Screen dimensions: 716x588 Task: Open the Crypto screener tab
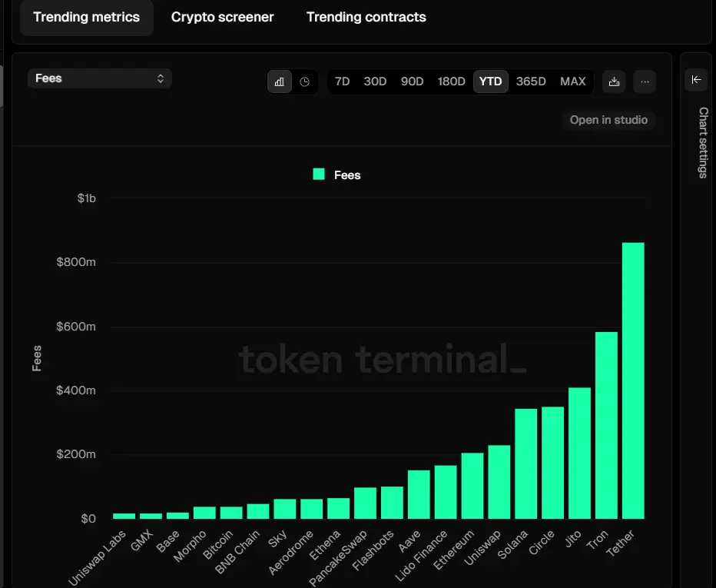(x=222, y=17)
